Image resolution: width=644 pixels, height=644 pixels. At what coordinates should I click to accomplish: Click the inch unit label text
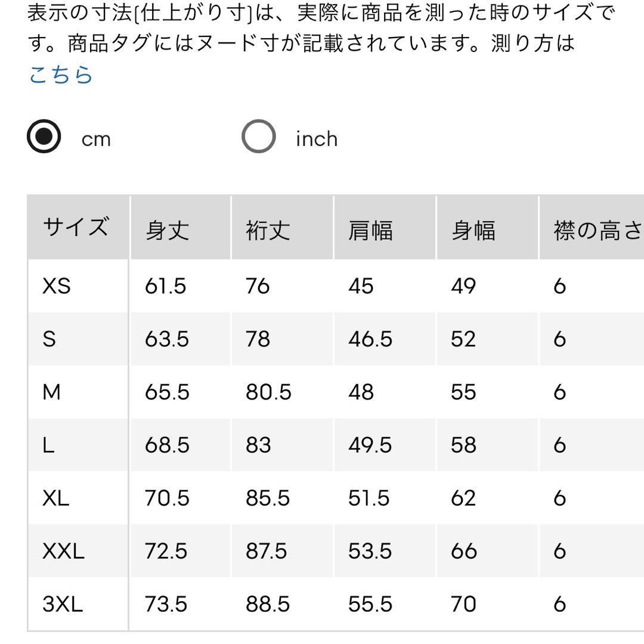coord(317,139)
